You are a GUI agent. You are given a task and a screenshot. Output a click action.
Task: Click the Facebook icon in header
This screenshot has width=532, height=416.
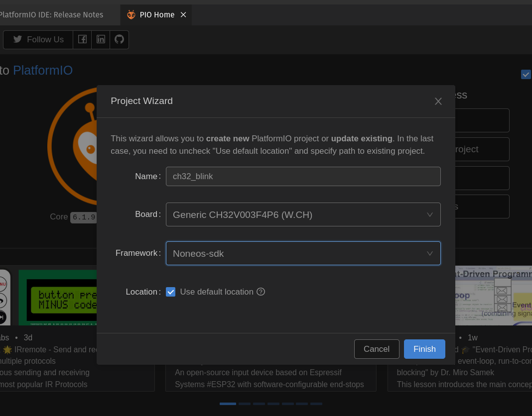[82, 39]
